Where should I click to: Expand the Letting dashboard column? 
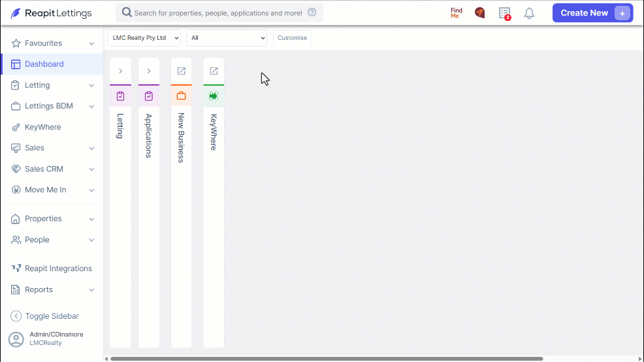(x=120, y=71)
